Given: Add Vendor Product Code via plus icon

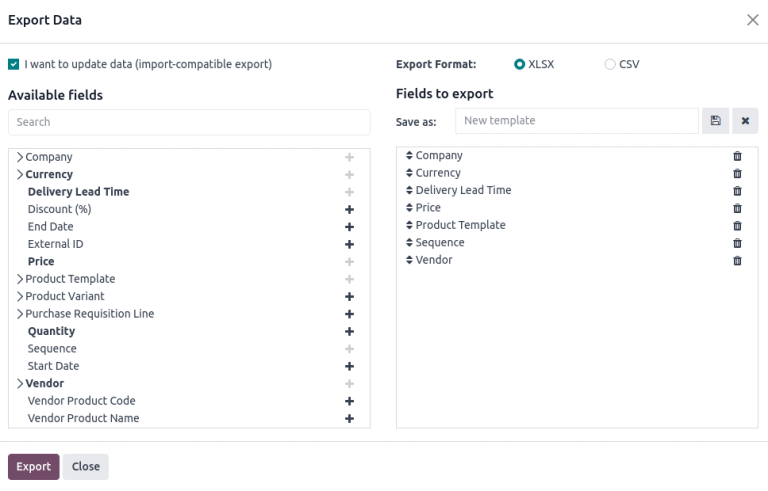Looking at the screenshot, I should 349,401.
